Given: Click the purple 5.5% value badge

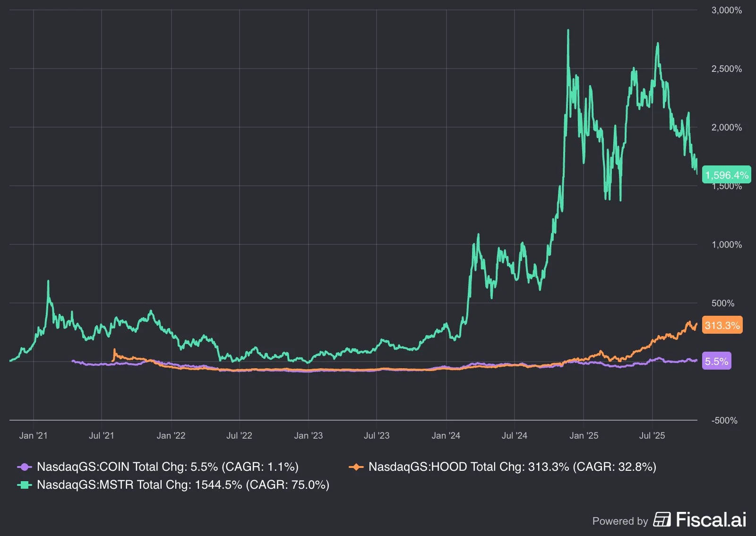Looking at the screenshot, I should click(x=716, y=361).
